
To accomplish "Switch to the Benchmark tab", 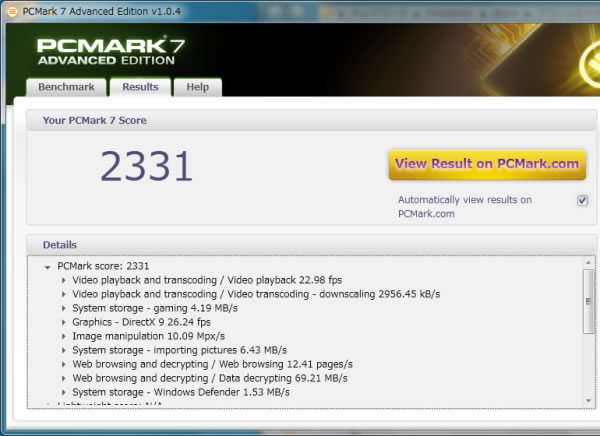I will point(66,87).
